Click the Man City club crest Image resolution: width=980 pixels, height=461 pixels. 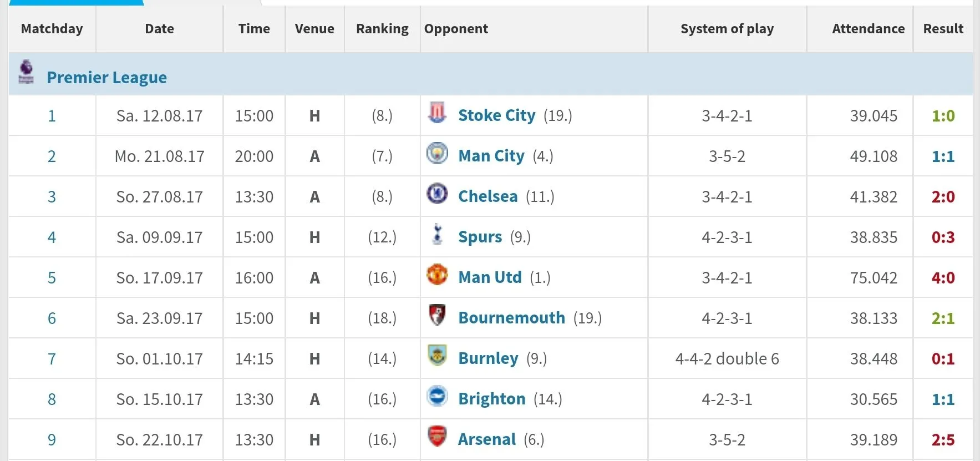click(x=437, y=153)
